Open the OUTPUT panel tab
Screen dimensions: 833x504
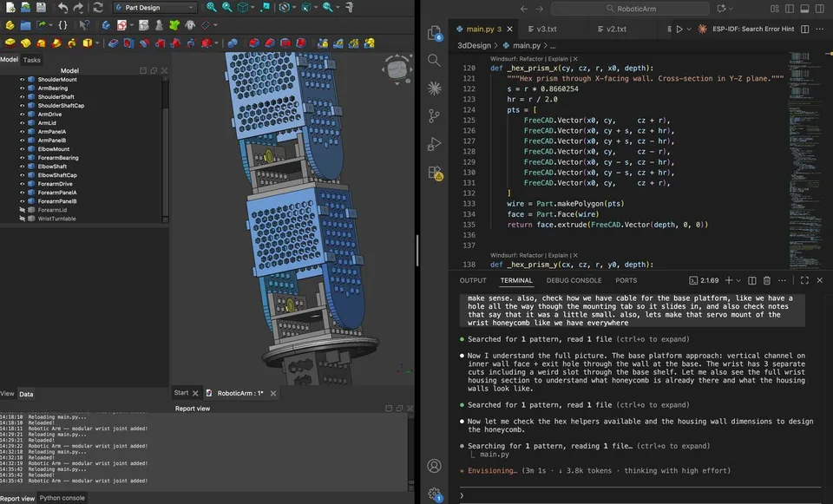click(473, 280)
